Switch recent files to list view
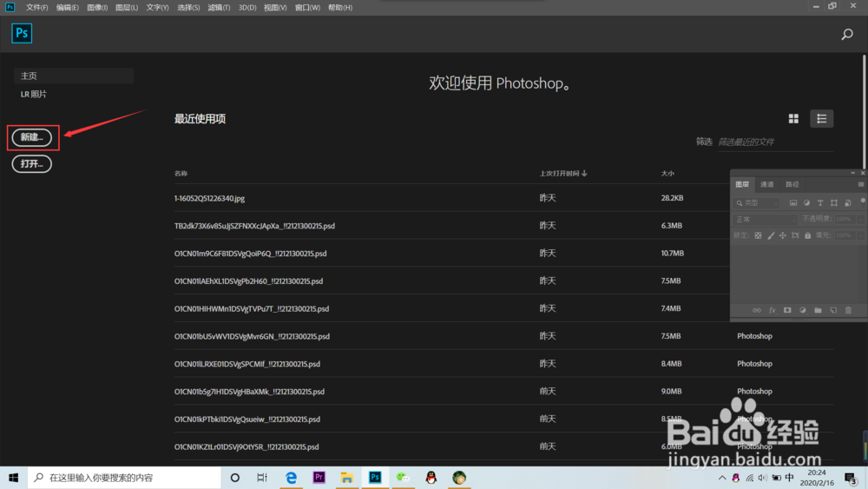This screenshot has width=868, height=489. pyautogui.click(x=821, y=118)
